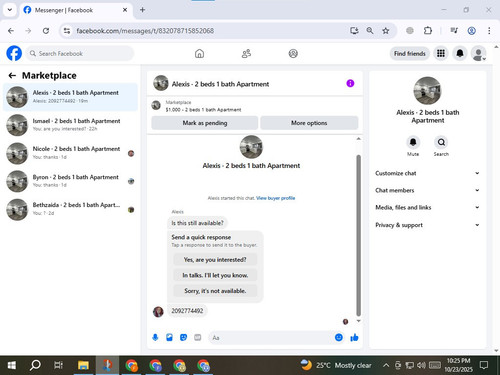Open the Facebook logo home link

click(14, 53)
